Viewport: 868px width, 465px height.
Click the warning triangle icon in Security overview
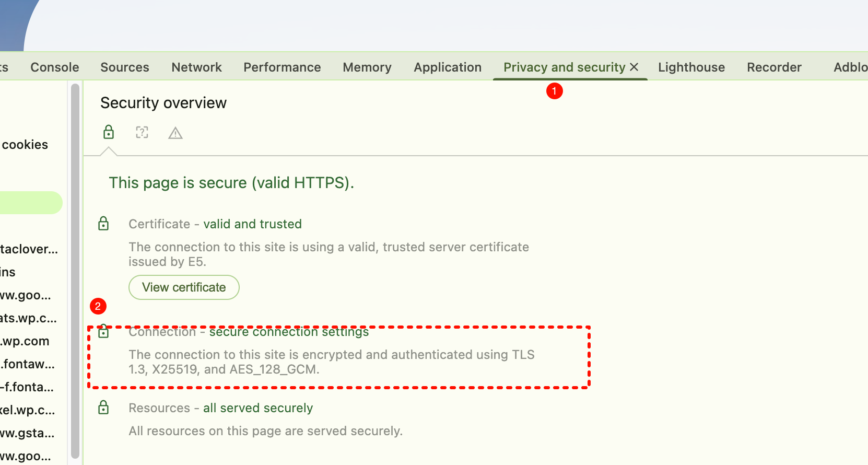pyautogui.click(x=175, y=134)
